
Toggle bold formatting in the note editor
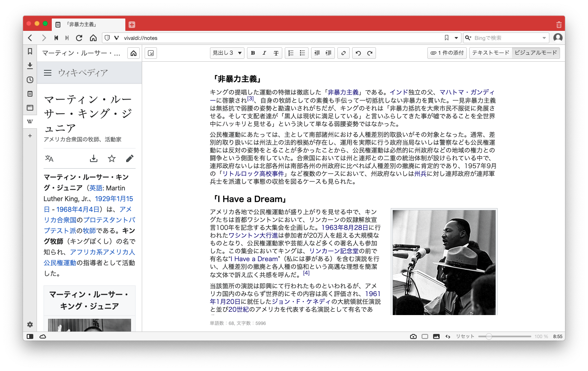253,53
